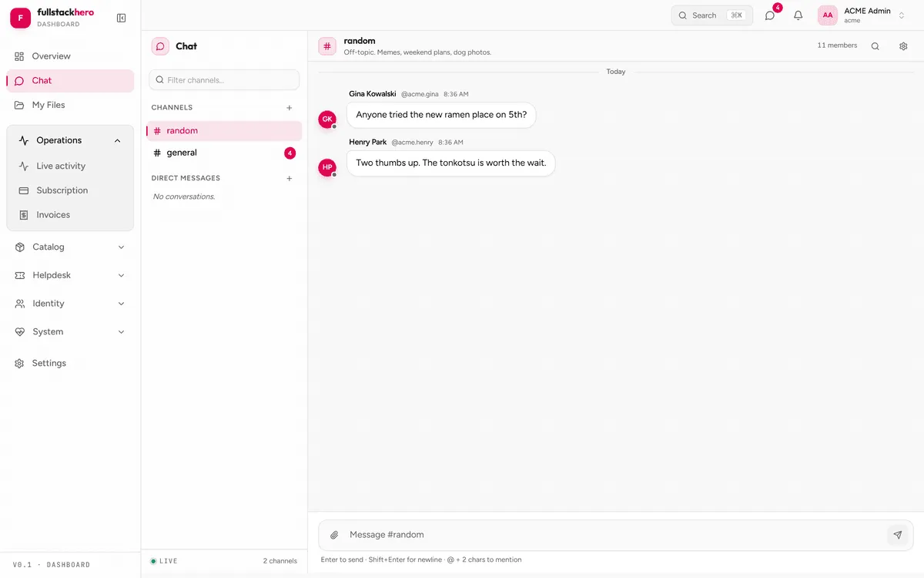Expand the System menu
Image resolution: width=924 pixels, height=578 pixels.
[70, 332]
